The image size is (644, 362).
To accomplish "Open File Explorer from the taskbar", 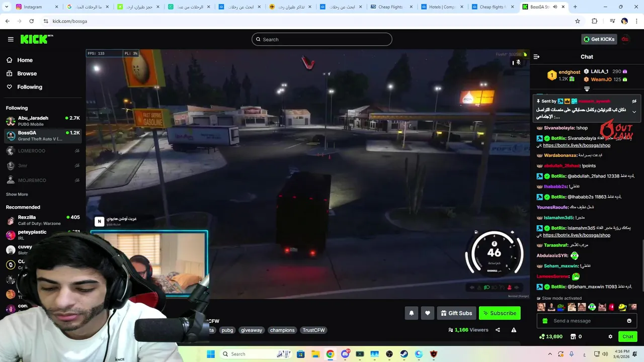I will tap(315, 354).
